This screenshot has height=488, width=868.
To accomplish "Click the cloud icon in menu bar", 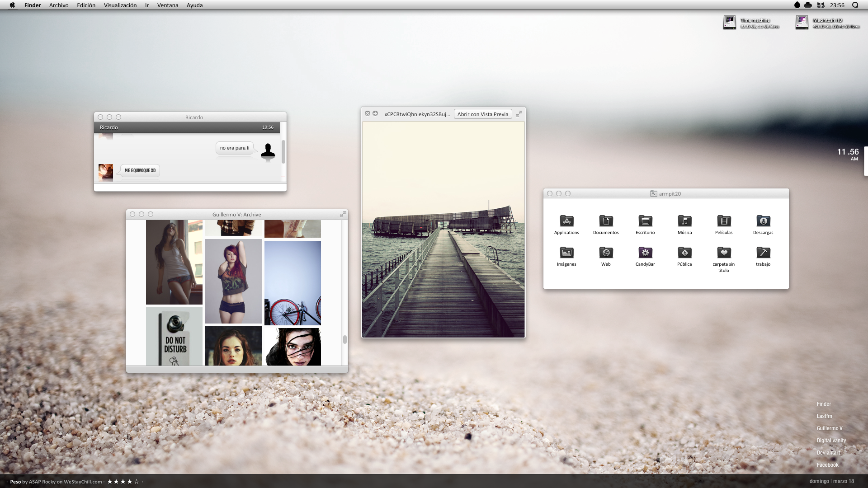I will click(x=808, y=5).
